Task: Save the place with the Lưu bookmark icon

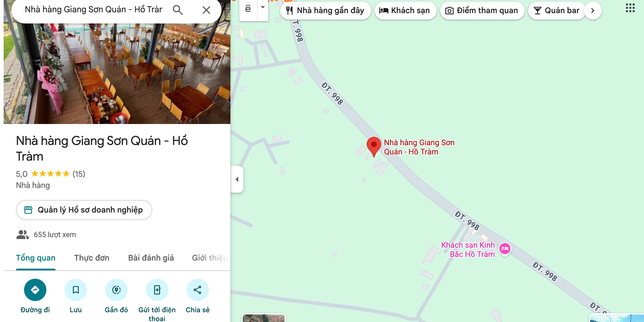Action: 76,290
